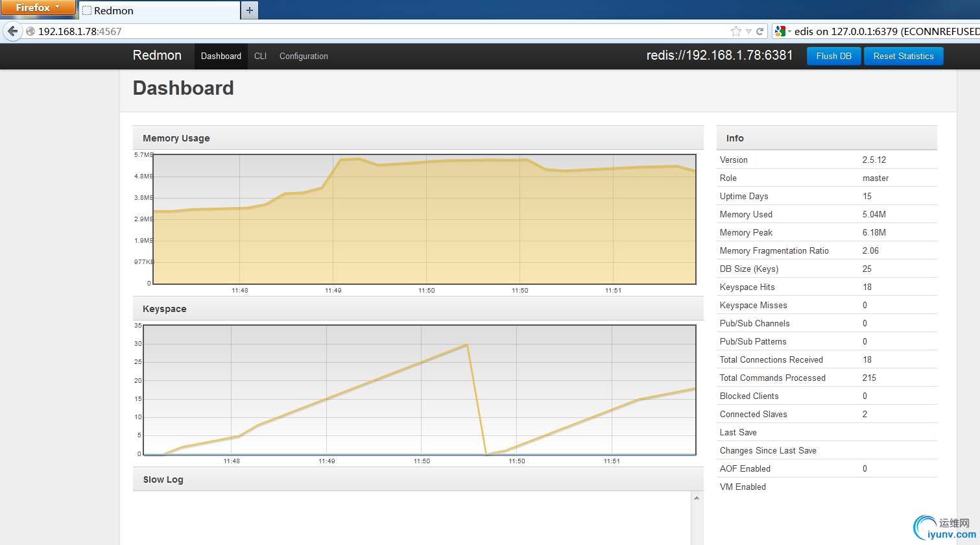The image size is (980, 545).
Task: Open the CLI navigation tab
Action: 260,56
